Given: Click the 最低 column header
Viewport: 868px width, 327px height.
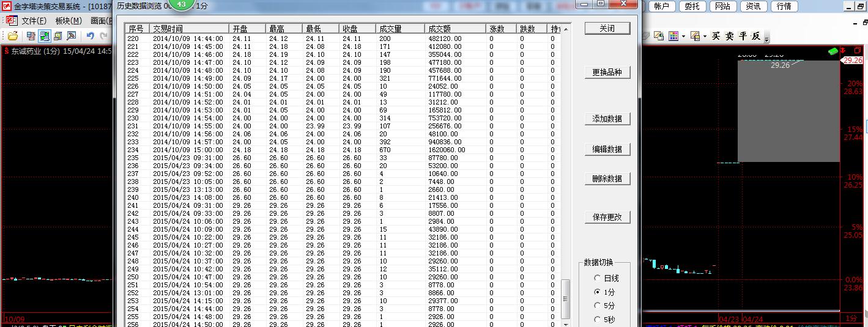Looking at the screenshot, I should [x=321, y=29].
